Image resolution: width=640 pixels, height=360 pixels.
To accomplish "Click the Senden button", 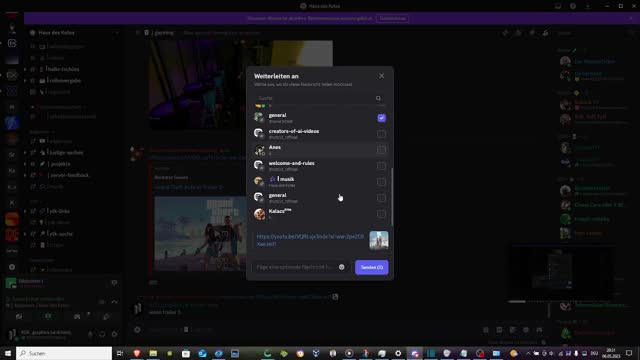I will click(x=371, y=267).
